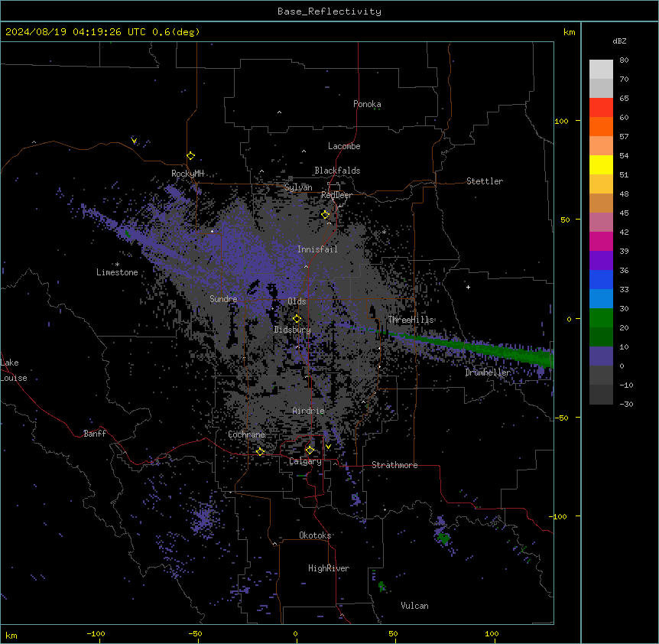Select the Vulcan label
Screen dimensions: 659x644
415,606
